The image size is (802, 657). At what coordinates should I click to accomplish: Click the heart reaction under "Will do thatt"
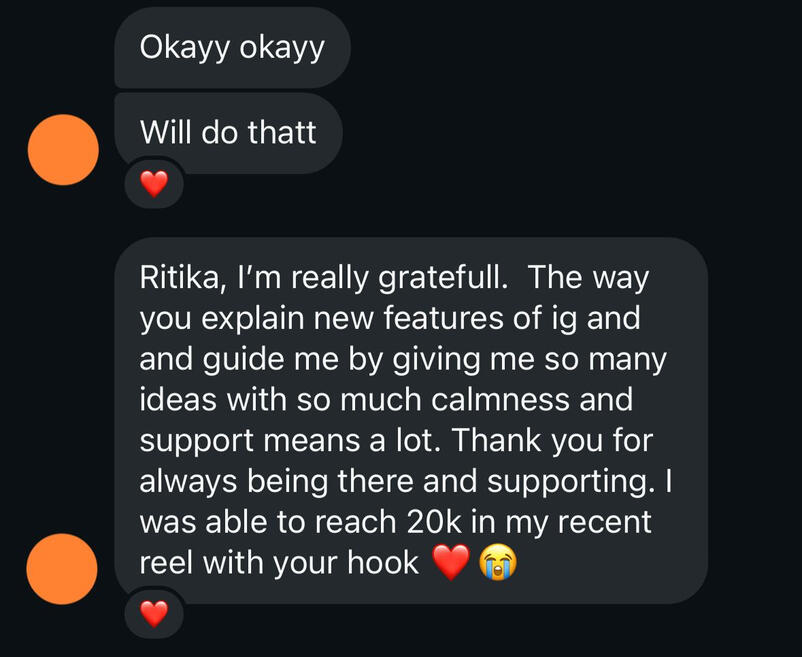pyautogui.click(x=153, y=184)
